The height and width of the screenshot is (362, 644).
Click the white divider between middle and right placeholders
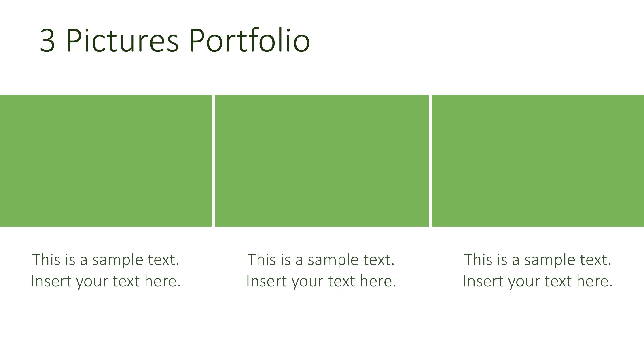coord(430,161)
